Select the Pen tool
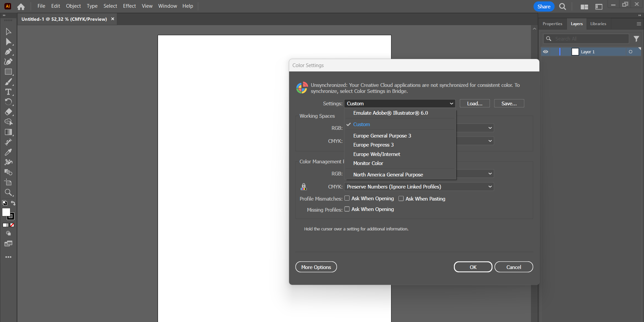Viewport: 644px width, 322px height. 8,52
